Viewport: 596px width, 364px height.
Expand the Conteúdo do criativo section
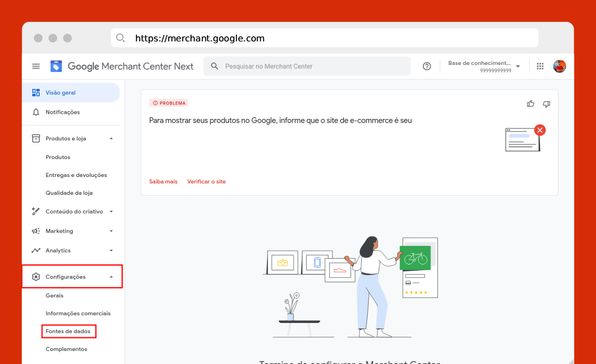[x=111, y=212]
